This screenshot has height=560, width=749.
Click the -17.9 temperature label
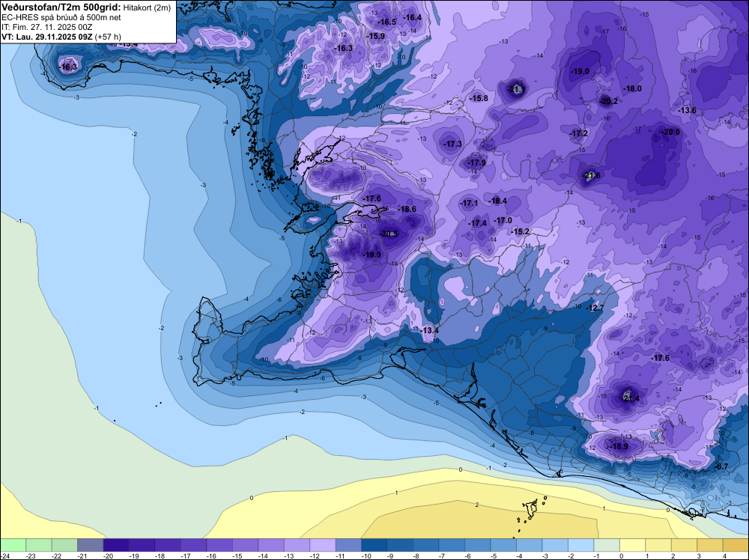pyautogui.click(x=476, y=162)
